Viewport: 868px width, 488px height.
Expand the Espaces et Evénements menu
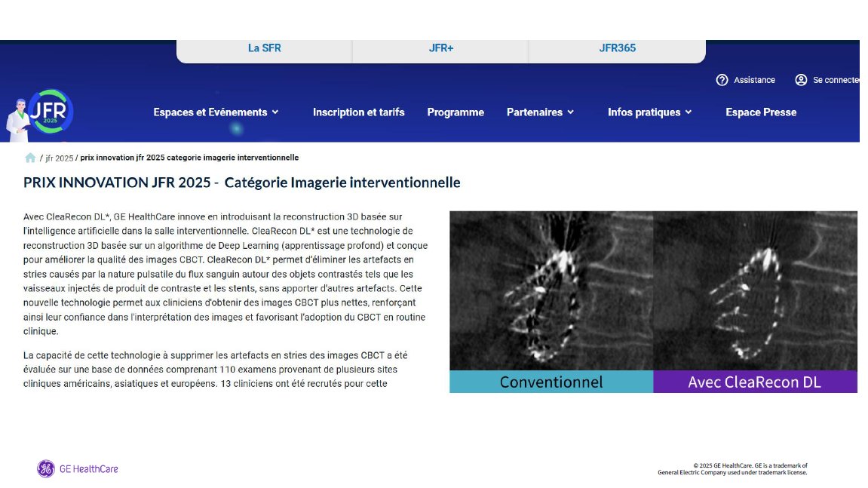click(x=216, y=112)
